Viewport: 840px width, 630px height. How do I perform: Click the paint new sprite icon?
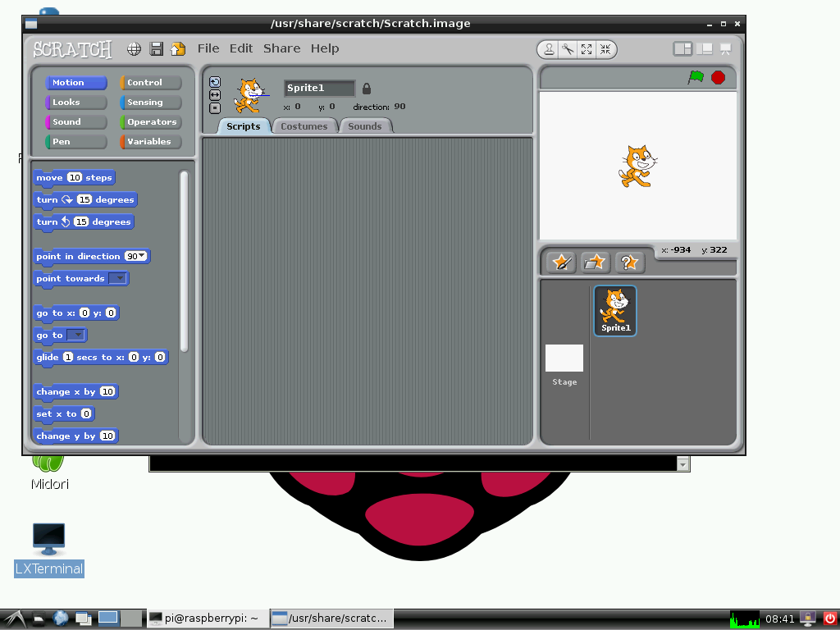click(x=562, y=262)
